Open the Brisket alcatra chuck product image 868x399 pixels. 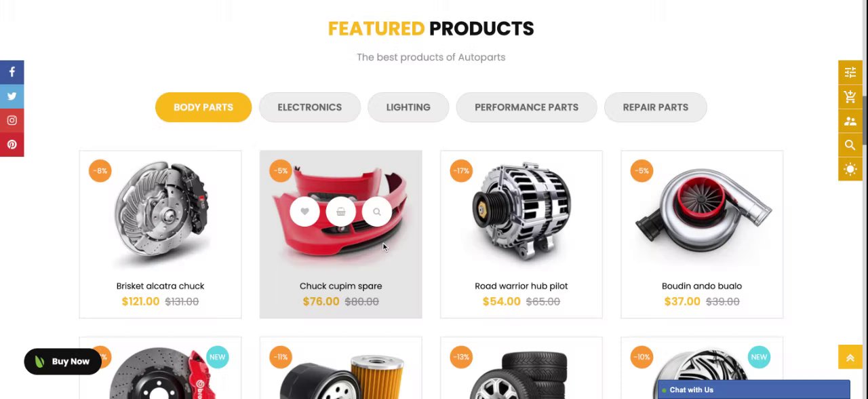click(160, 213)
